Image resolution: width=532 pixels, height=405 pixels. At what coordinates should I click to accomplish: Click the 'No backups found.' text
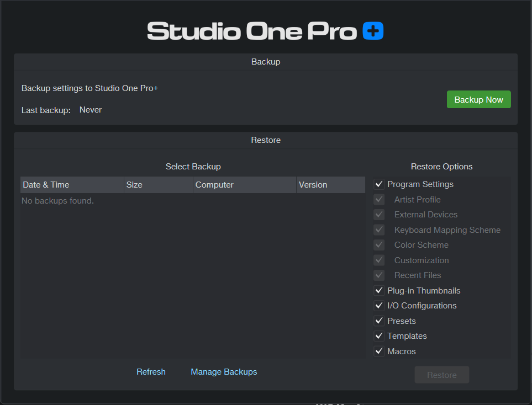tap(57, 201)
